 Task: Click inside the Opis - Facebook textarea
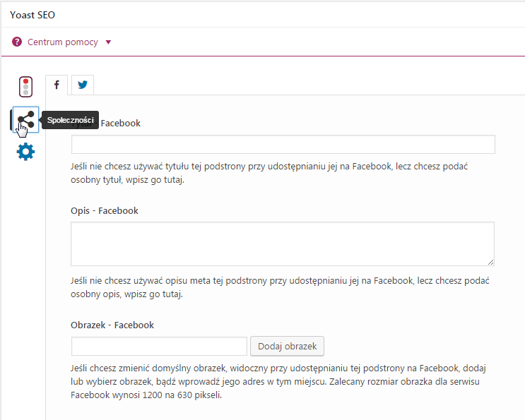tap(283, 244)
